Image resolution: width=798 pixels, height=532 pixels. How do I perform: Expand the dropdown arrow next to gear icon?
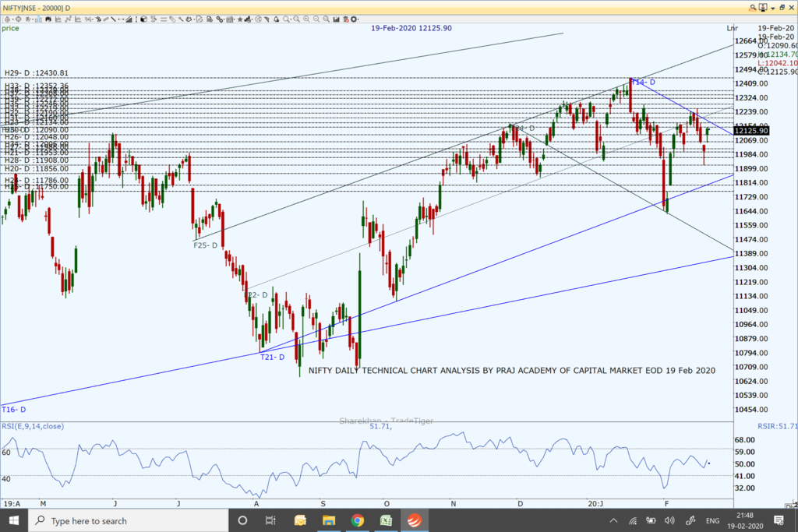click(x=358, y=19)
